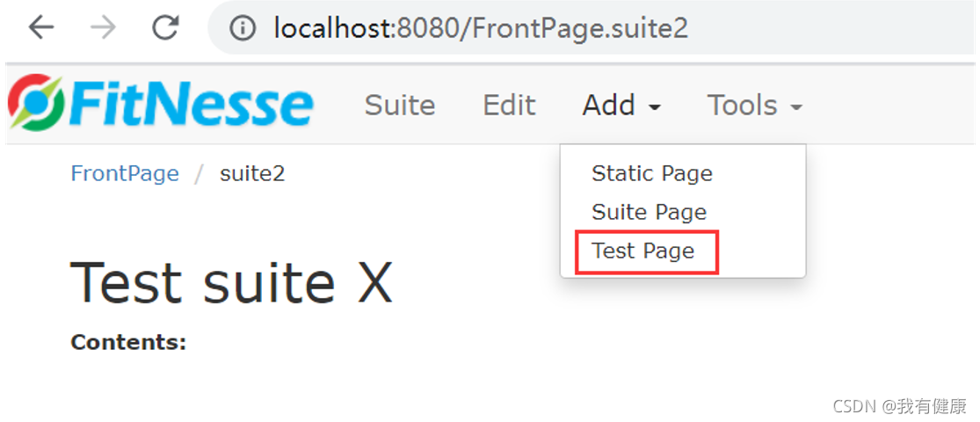Click the Contents: label
The width and height of the screenshot is (980, 422).
128,342
